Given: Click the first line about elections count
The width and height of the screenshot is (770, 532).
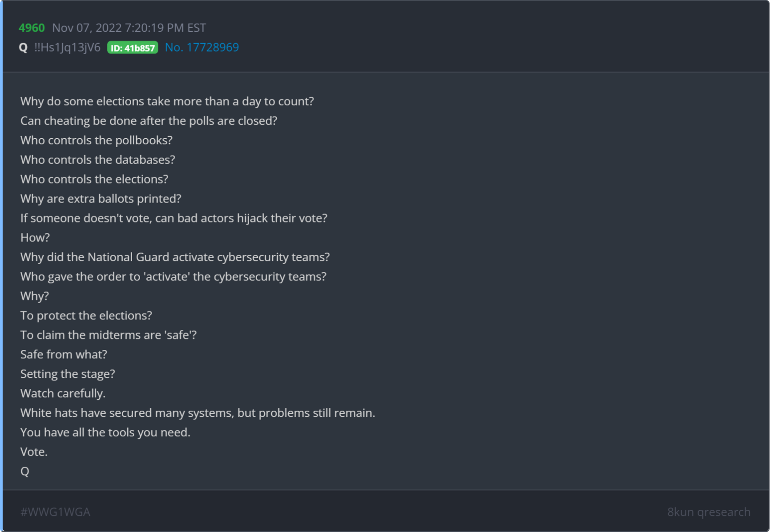Looking at the screenshot, I should tap(167, 102).
